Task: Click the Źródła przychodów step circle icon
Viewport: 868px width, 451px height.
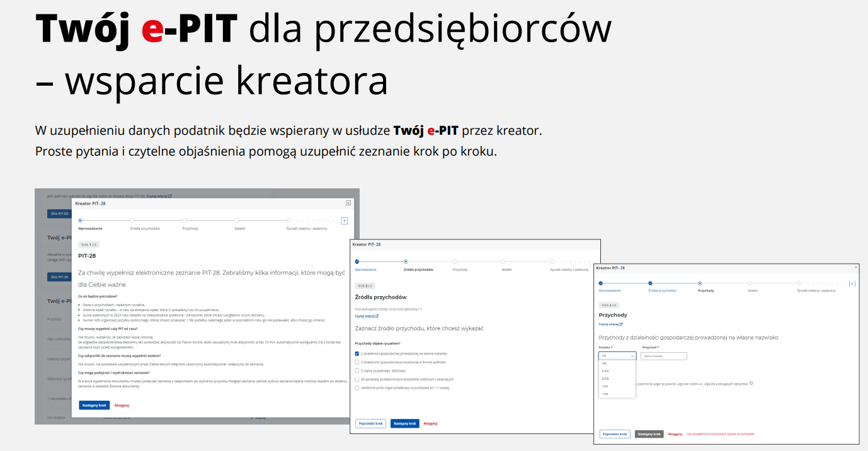Action: click(x=406, y=260)
